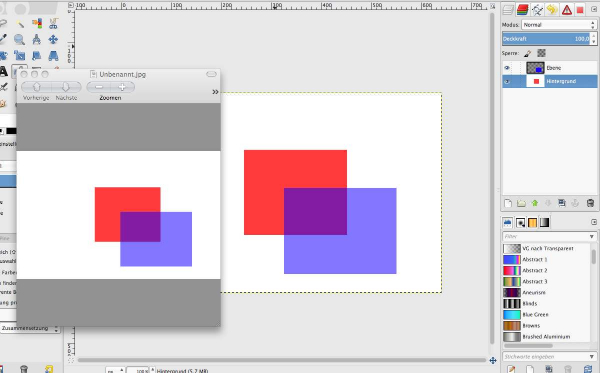
Task: Switch to the Gradients tab
Action: click(x=544, y=222)
